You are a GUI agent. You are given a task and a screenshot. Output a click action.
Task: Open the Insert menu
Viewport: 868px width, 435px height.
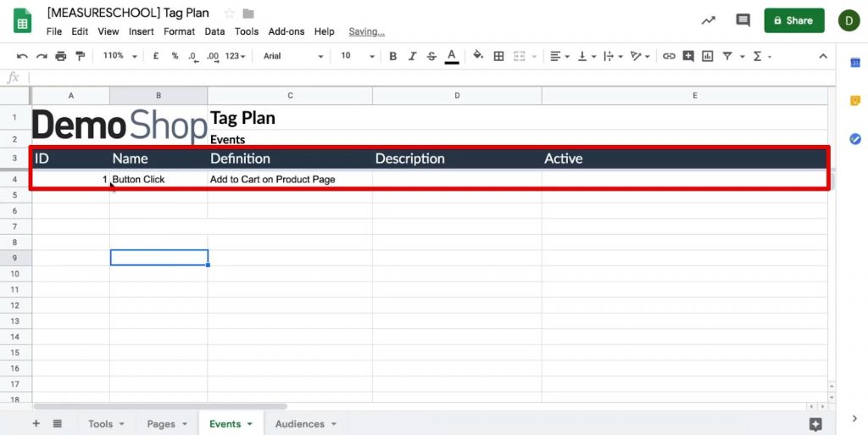tap(142, 31)
